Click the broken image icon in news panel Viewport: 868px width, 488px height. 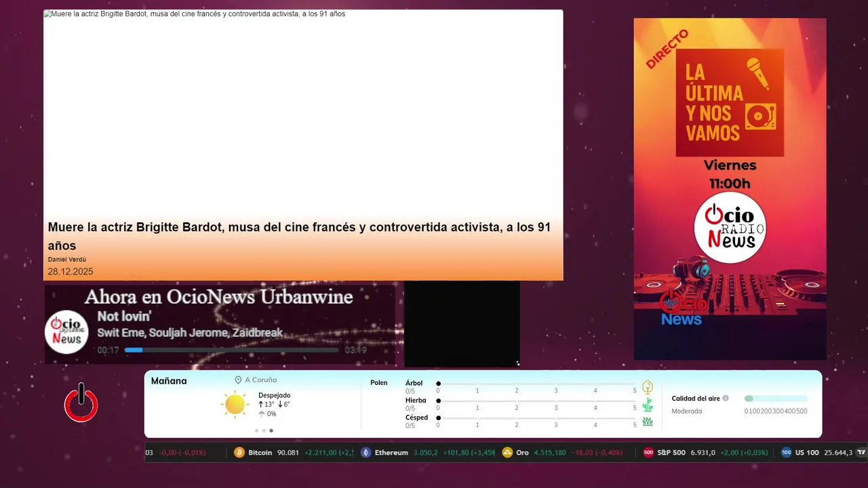pyautogui.click(x=47, y=14)
